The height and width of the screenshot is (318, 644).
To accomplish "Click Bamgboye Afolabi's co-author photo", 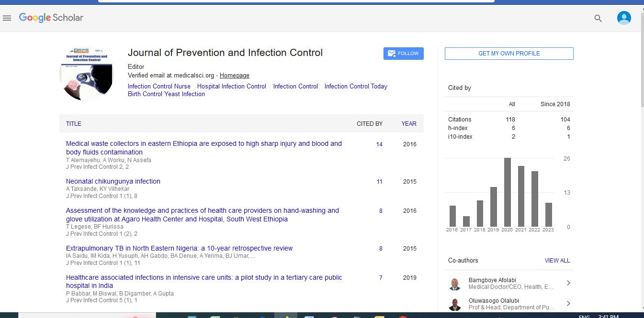I will point(454,284).
